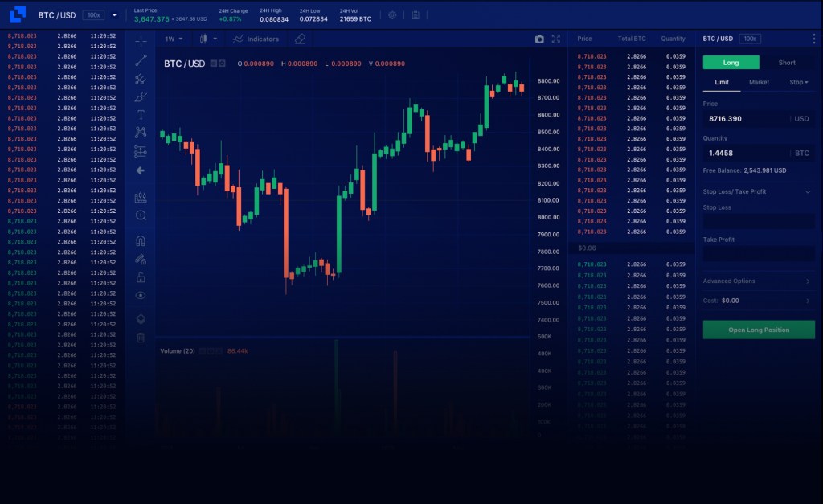The height and width of the screenshot is (504, 823).
Task: Select the trend line drawing tool
Action: pos(141,60)
